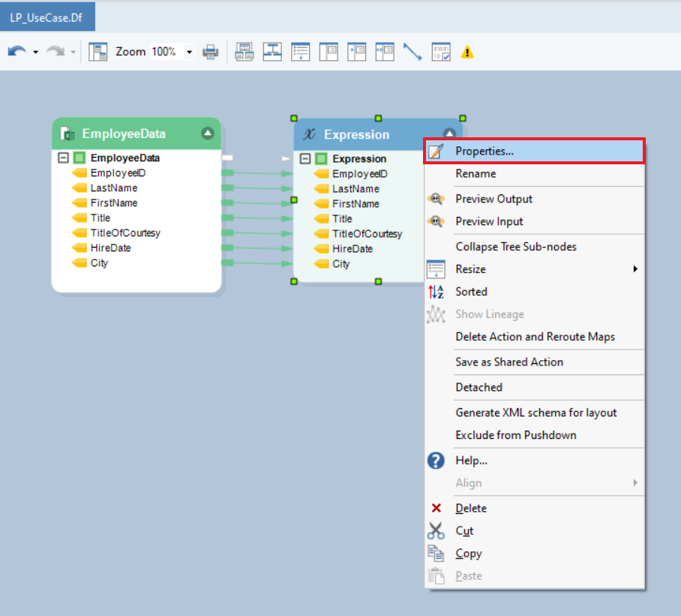
Task: Collapse the EmployeeData tree node
Action: (x=64, y=158)
